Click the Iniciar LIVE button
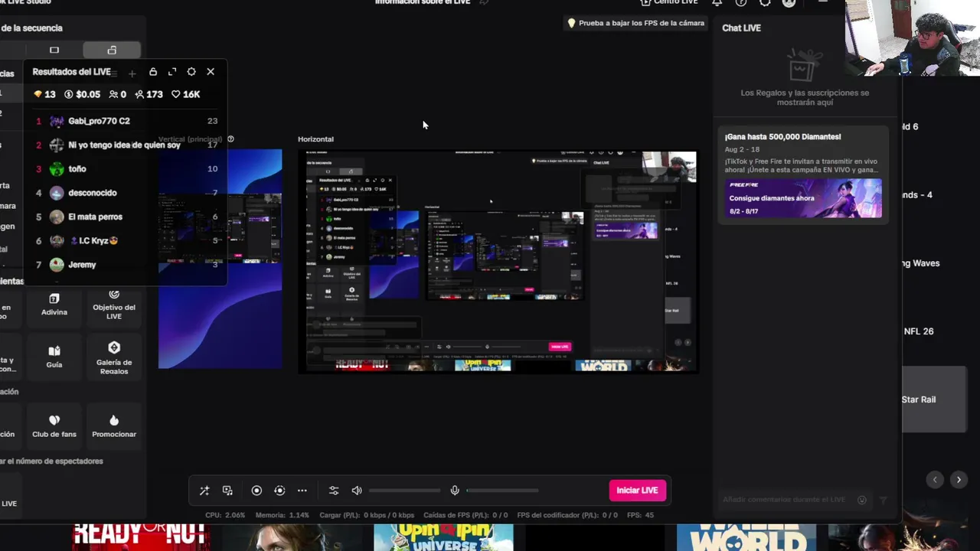The width and height of the screenshot is (980, 551). click(637, 491)
